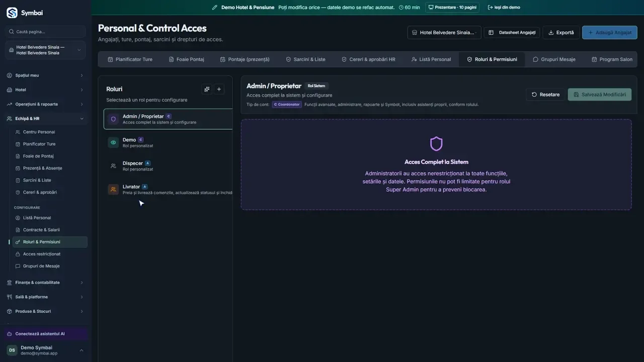Expand the Hotel sidebar section

(45, 90)
